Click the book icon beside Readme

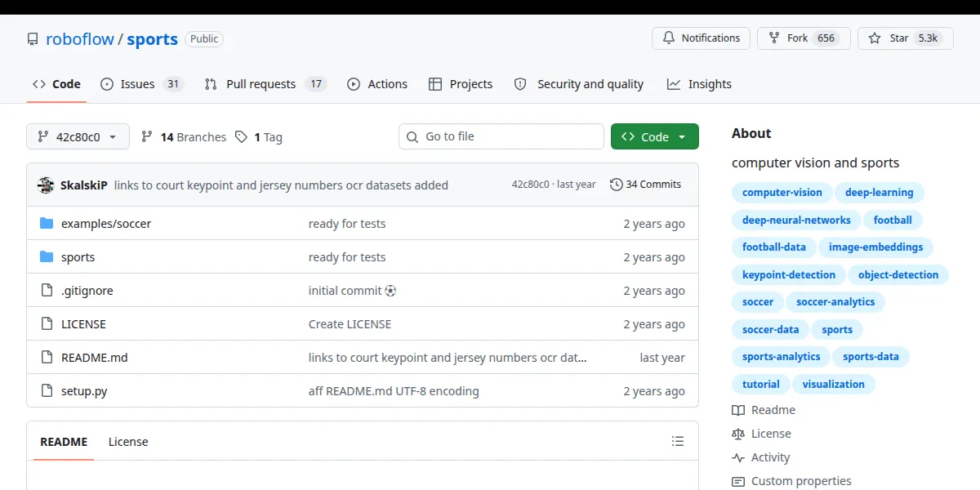coord(738,410)
